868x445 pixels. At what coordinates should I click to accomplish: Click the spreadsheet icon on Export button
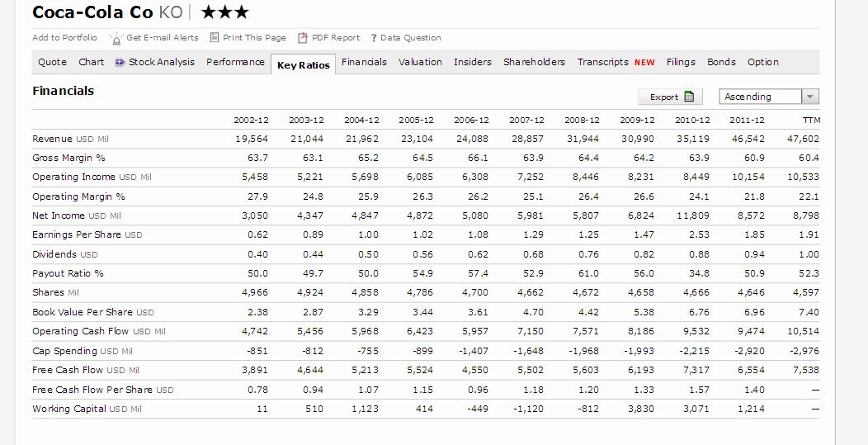point(689,97)
